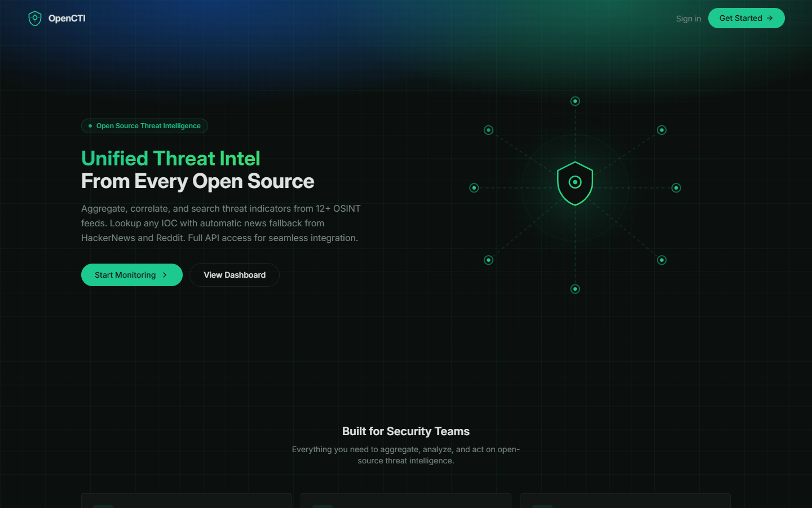812x508 pixels.
Task: Click the central shield icon in the network diagram
Action: pos(575,183)
